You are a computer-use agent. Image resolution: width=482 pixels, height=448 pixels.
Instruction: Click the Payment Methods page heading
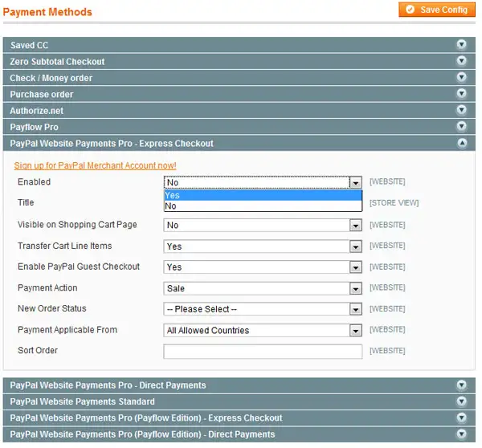click(47, 12)
